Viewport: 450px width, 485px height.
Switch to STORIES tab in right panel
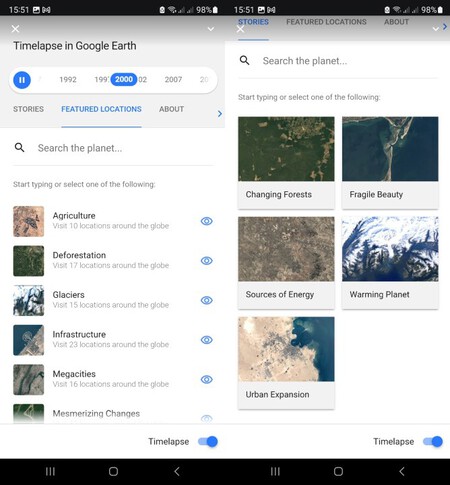[253, 22]
